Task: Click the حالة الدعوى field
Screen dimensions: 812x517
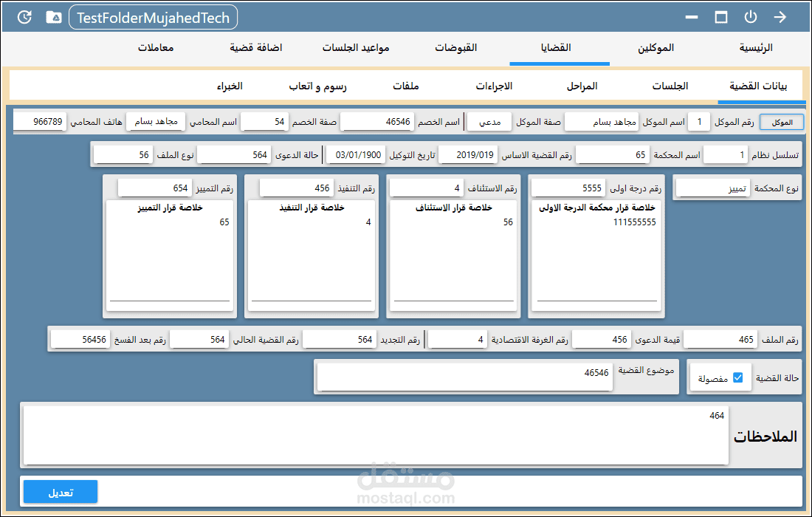Action: 234,155
